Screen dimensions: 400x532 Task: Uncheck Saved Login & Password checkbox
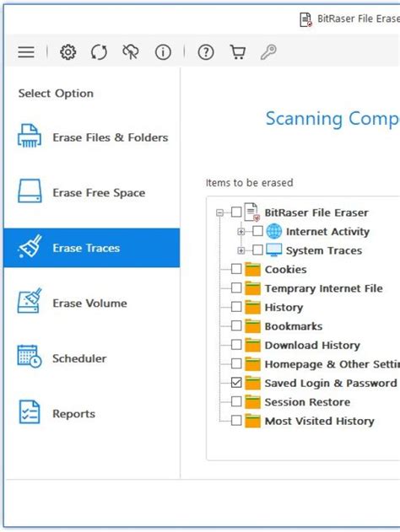[236, 383]
